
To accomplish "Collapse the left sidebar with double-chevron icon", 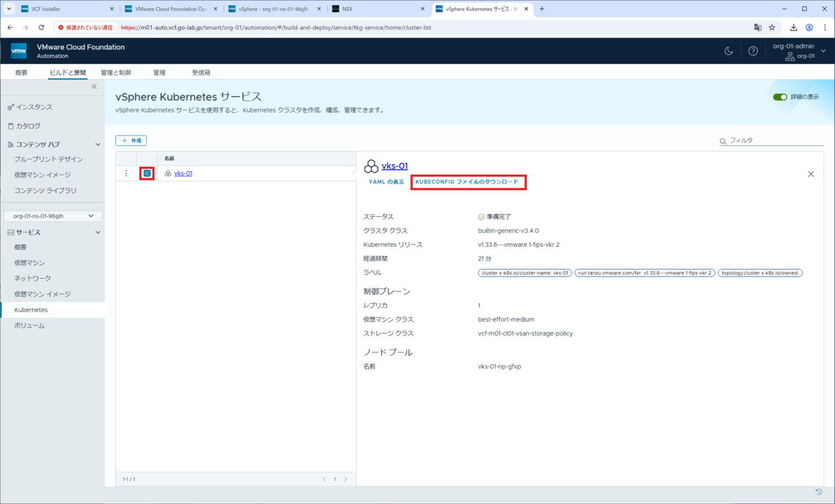I will pyautogui.click(x=95, y=87).
